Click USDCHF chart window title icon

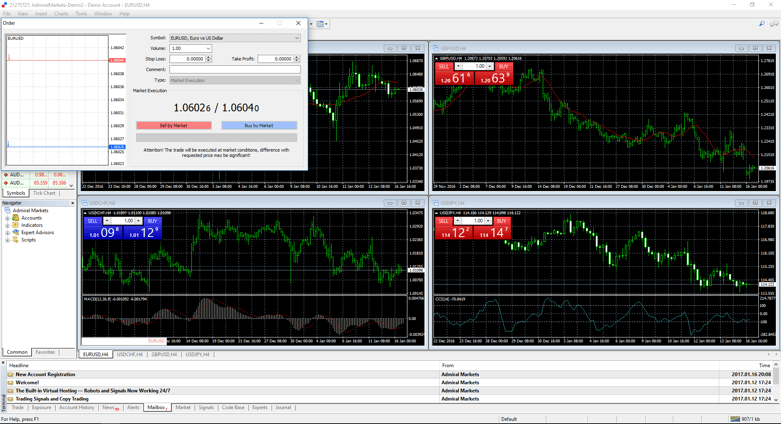tap(85, 203)
